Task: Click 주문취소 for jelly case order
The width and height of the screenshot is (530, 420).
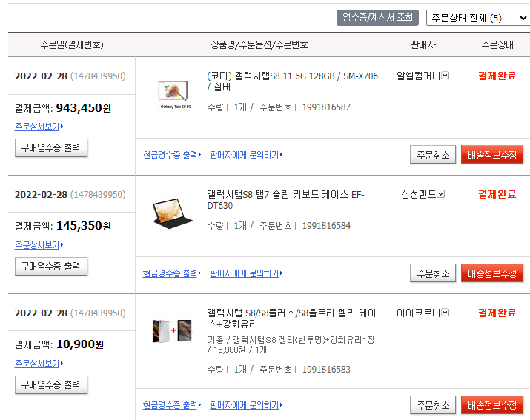Action: tap(433, 404)
